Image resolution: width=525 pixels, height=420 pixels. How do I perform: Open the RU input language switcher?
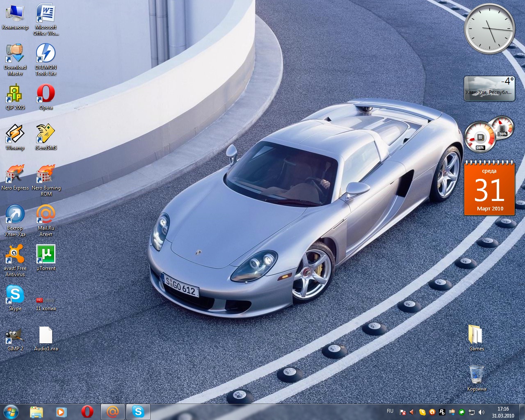[x=390, y=411]
